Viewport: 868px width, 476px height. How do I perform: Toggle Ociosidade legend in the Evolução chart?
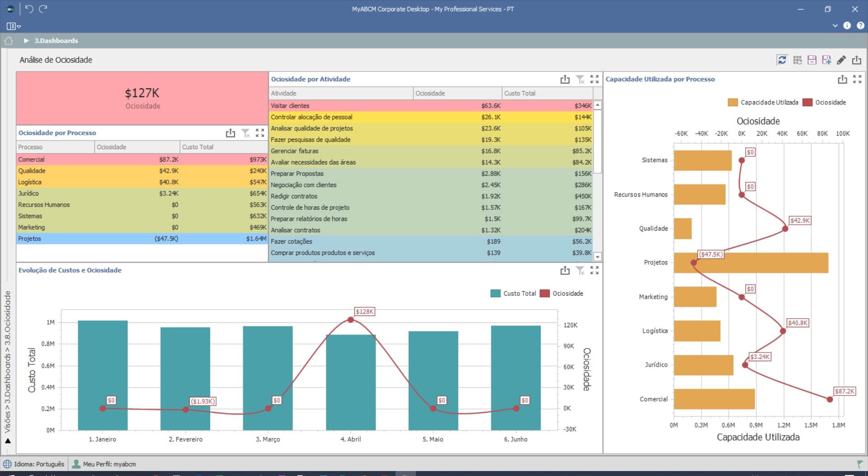point(561,293)
